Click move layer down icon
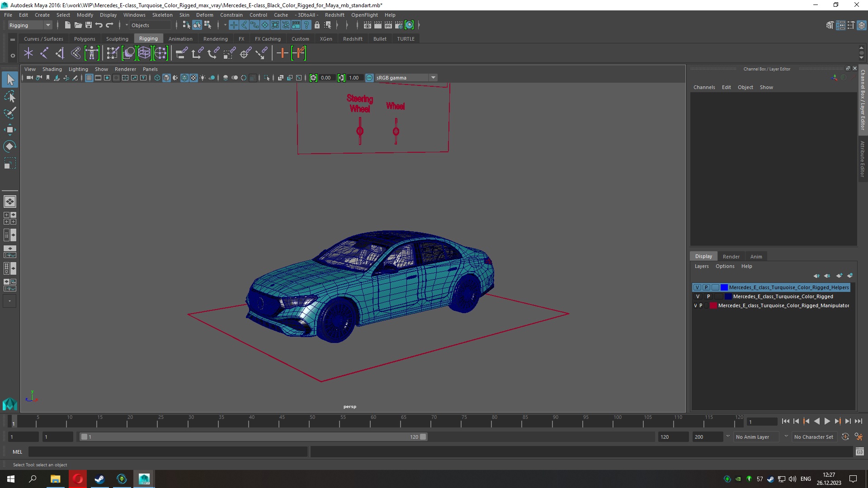Screen dimensions: 868x488 click(x=827, y=276)
